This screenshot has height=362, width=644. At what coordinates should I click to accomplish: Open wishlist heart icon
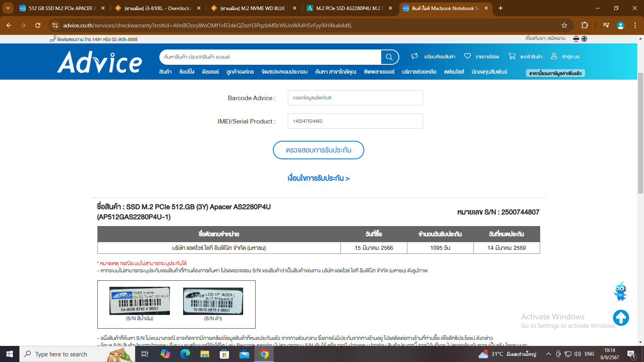tap(467, 56)
